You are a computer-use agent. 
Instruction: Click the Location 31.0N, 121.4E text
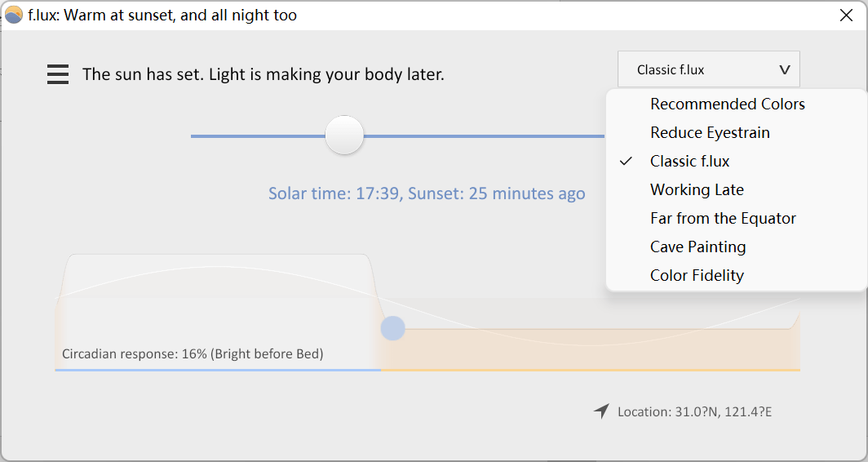click(x=694, y=412)
